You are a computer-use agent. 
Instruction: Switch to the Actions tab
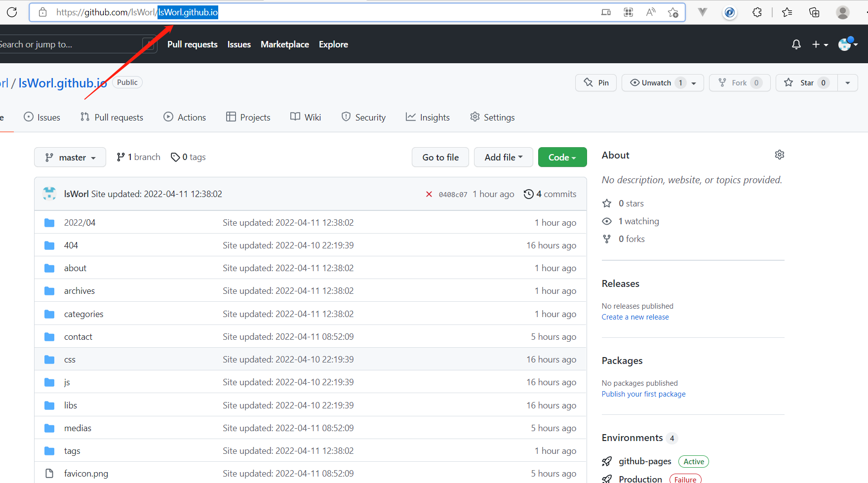coord(185,118)
